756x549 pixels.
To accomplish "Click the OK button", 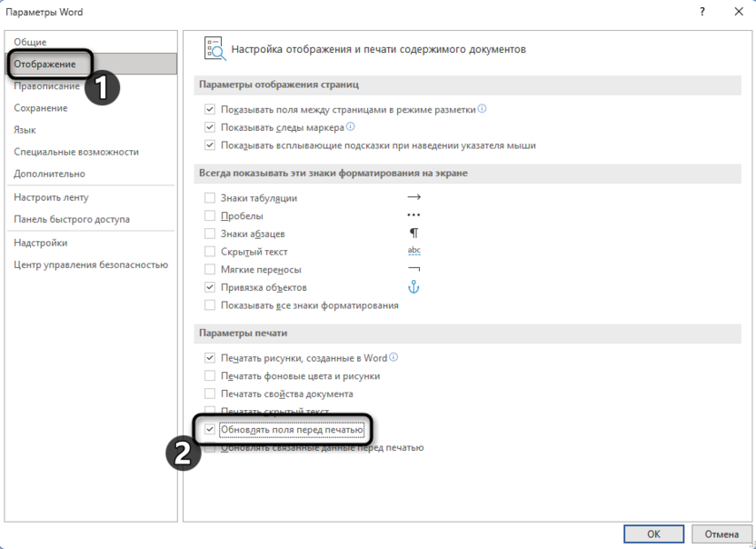I will 652,534.
